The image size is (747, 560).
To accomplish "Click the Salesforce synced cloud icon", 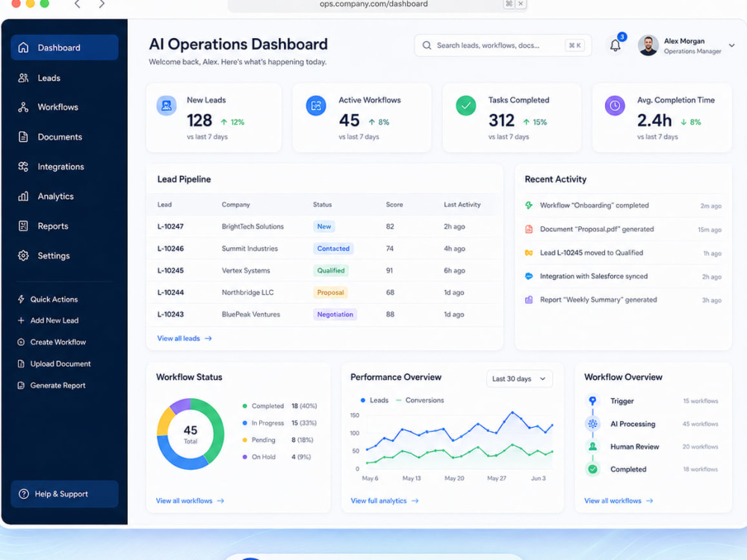I will 529,276.
